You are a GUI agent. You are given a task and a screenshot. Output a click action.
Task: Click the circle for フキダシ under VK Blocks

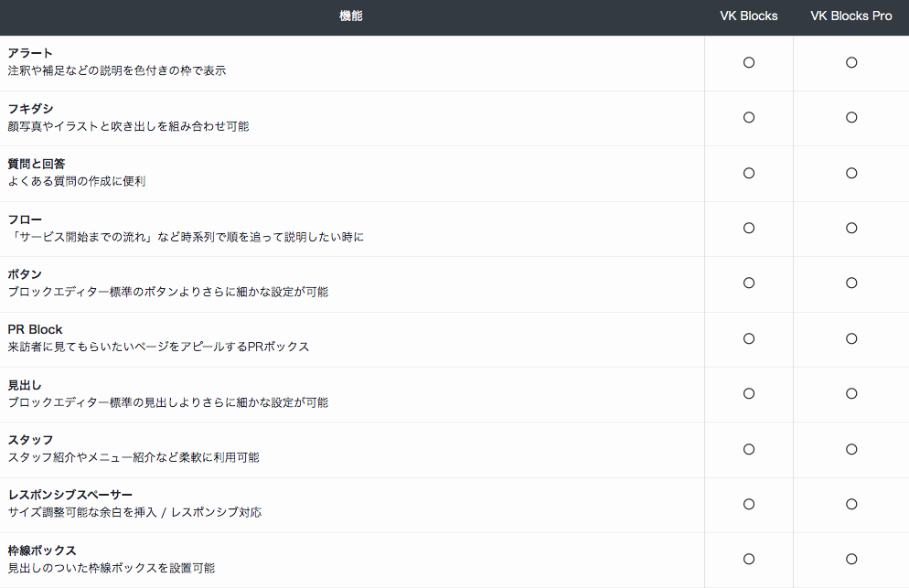(749, 118)
